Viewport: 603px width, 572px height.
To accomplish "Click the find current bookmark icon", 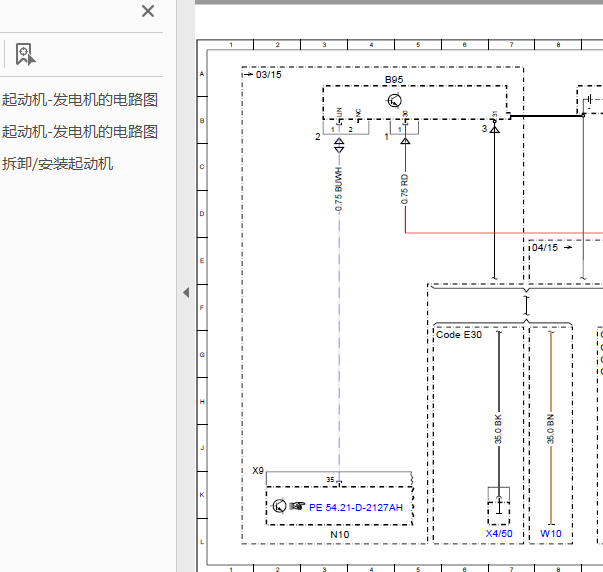I will pos(25,54).
